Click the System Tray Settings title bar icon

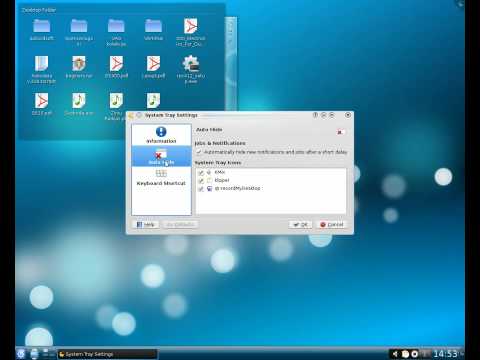pos(131,115)
